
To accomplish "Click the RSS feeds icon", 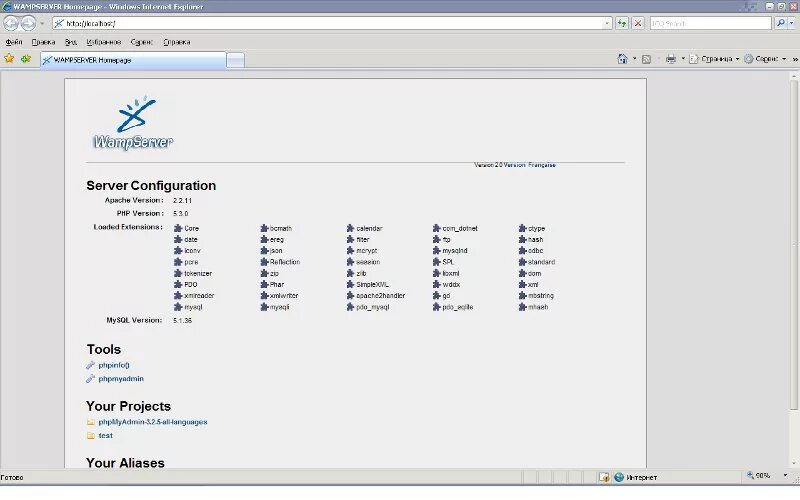I will tap(646, 59).
